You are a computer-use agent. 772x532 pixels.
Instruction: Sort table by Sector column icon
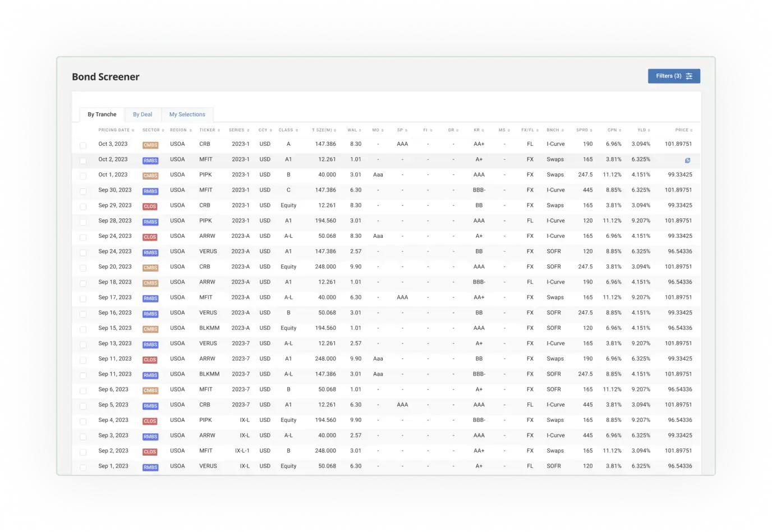pyautogui.click(x=163, y=131)
